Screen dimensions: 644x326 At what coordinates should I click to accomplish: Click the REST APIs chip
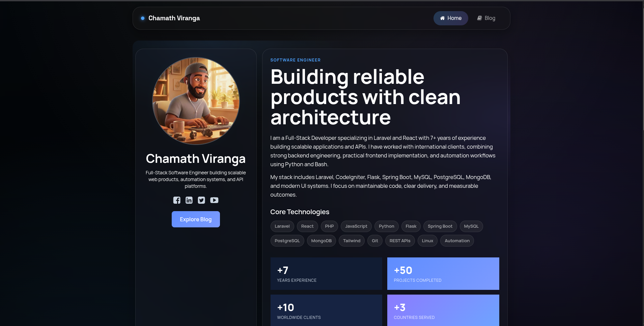tap(400, 241)
